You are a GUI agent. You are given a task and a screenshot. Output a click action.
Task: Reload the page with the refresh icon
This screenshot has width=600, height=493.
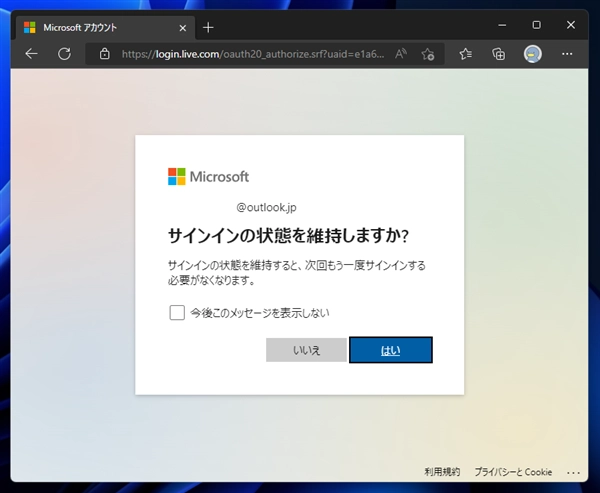pyautogui.click(x=64, y=54)
